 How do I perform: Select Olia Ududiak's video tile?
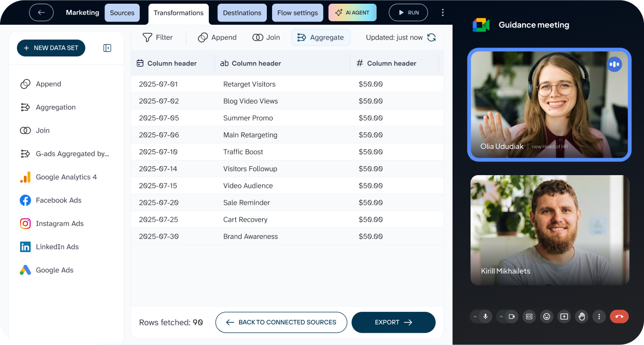point(549,104)
